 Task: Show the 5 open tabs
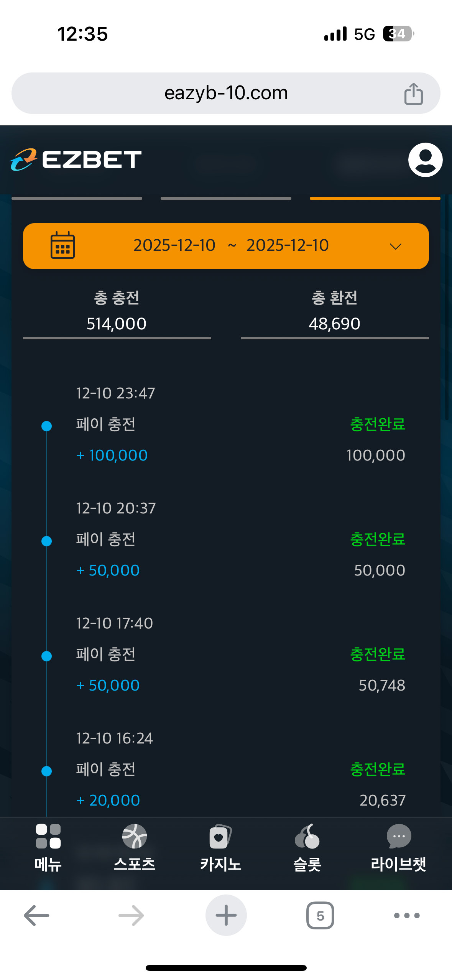click(320, 916)
